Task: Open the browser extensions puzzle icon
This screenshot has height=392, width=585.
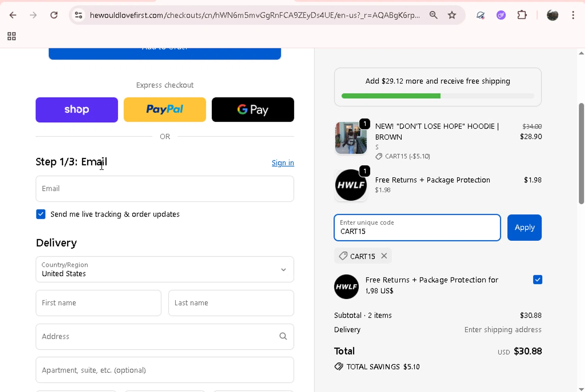Action: 522,15
